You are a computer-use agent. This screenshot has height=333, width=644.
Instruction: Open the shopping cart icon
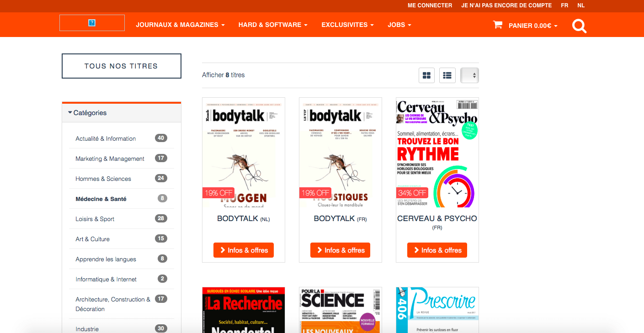(497, 25)
